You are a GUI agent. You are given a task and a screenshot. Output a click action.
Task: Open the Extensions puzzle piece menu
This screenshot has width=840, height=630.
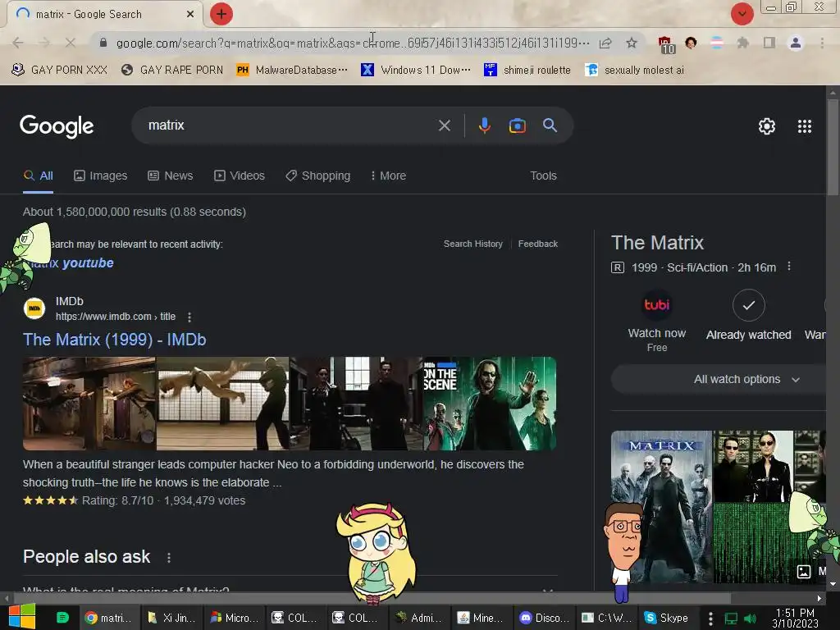tap(742, 43)
